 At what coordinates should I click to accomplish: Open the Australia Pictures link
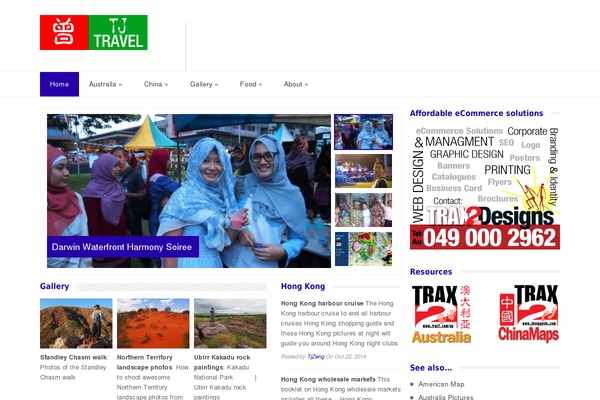coord(445,397)
